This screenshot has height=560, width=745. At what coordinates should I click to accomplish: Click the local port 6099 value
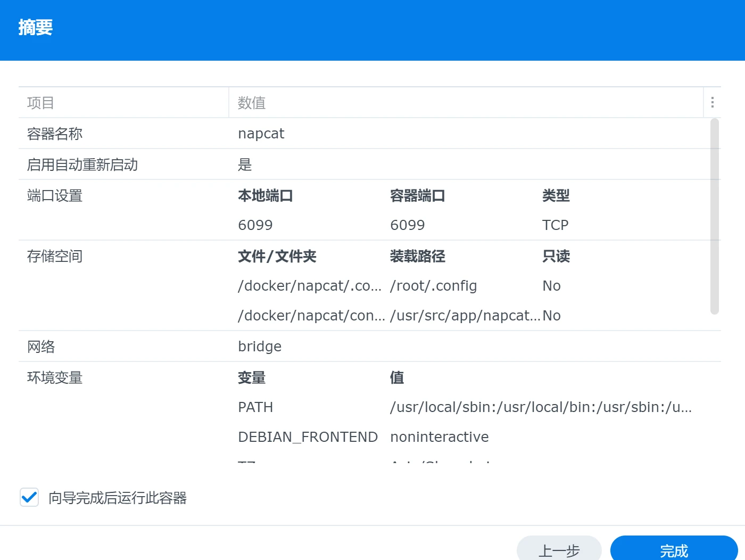(x=255, y=225)
